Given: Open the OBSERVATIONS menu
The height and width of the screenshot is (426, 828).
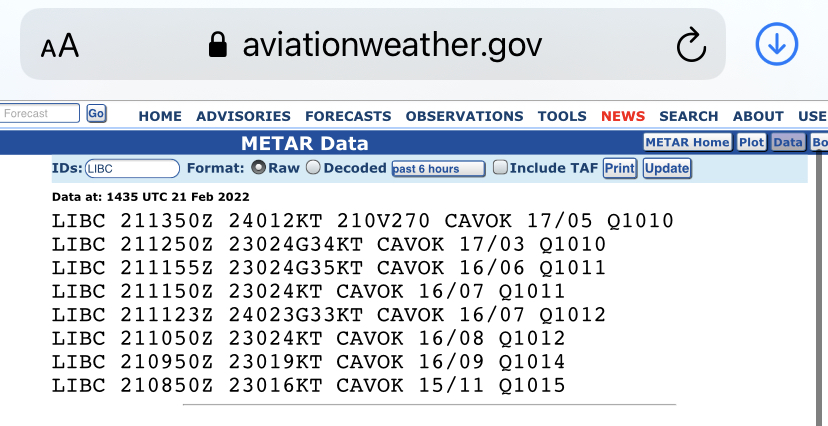Looking at the screenshot, I should 465,116.
